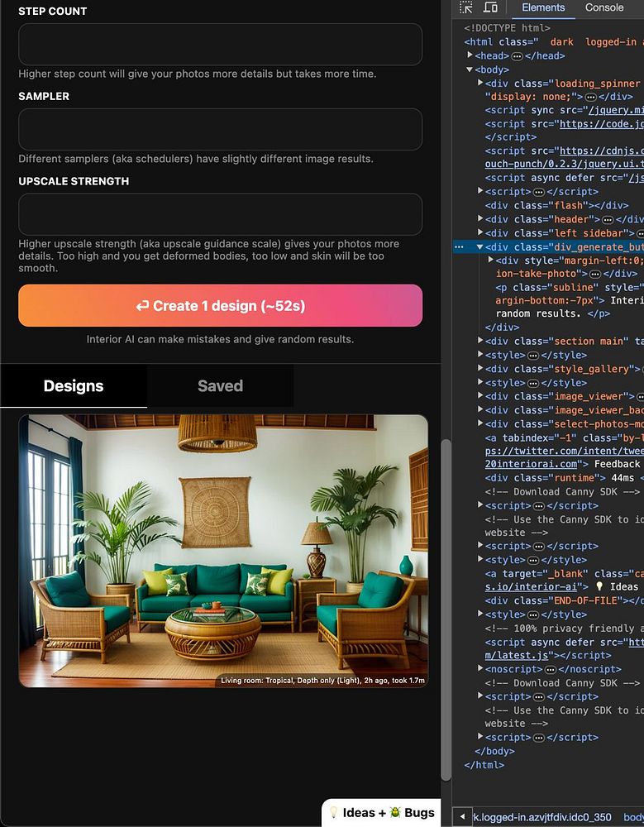Select the closing </body> tag row
Screen dimensions: 644x827
(x=494, y=751)
